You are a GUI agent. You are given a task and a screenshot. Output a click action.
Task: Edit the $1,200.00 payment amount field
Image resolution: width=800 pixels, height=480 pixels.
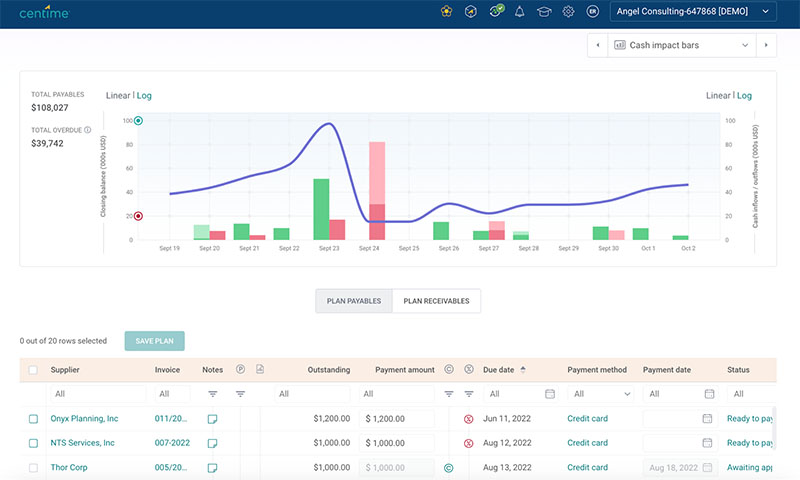click(396, 419)
